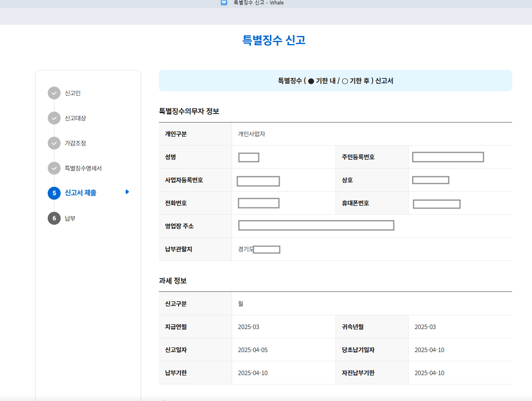Click the checkmark icon beside 신고인 step
532x401 pixels.
pyautogui.click(x=54, y=93)
